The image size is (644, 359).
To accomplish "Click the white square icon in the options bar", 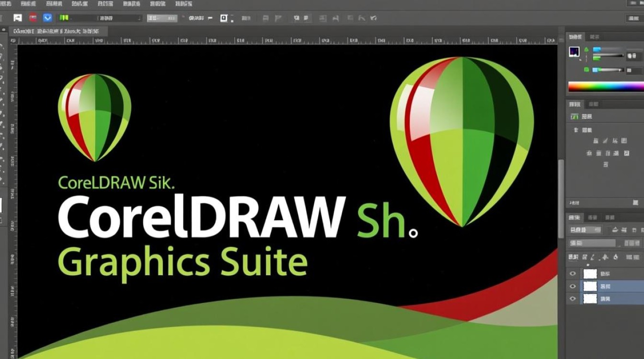I will pos(224,18).
